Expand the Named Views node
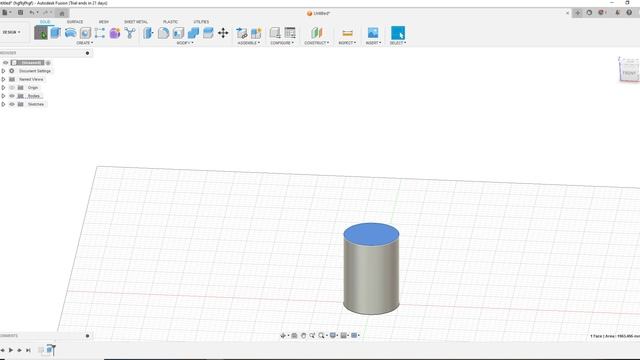 (x=3, y=79)
